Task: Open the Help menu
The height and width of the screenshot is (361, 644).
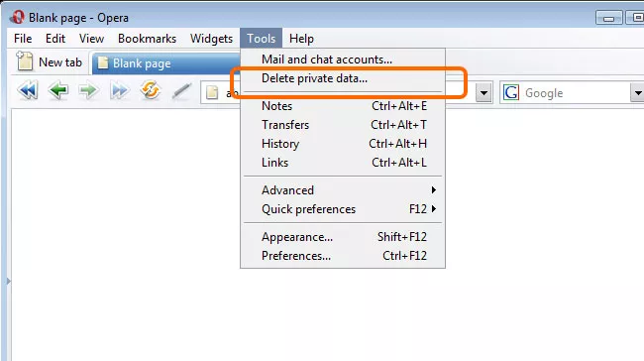Action: [x=301, y=39]
